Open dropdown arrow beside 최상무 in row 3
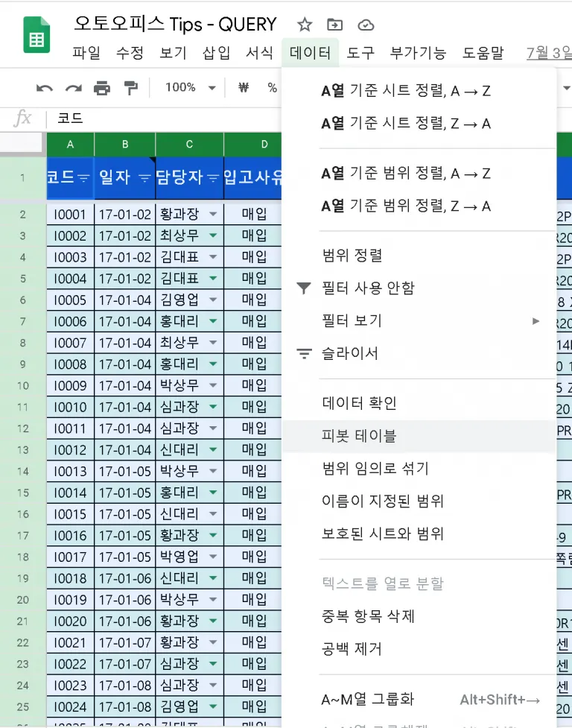This screenshot has height=728, width=572. coord(213,235)
